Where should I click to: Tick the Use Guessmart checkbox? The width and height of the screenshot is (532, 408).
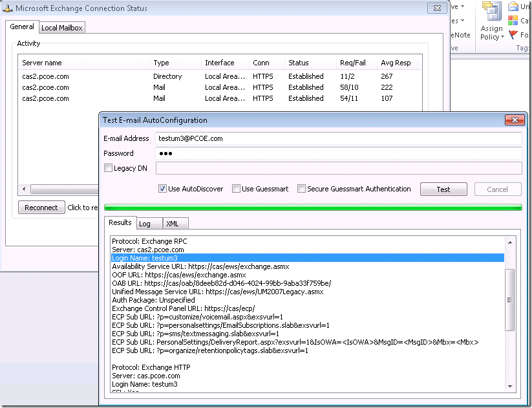pyautogui.click(x=236, y=189)
